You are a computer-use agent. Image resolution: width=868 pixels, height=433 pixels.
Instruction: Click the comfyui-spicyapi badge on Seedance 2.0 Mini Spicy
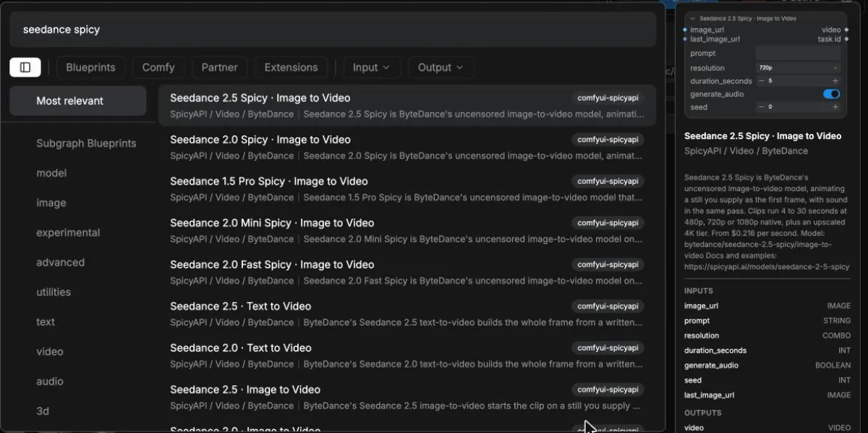coord(608,223)
